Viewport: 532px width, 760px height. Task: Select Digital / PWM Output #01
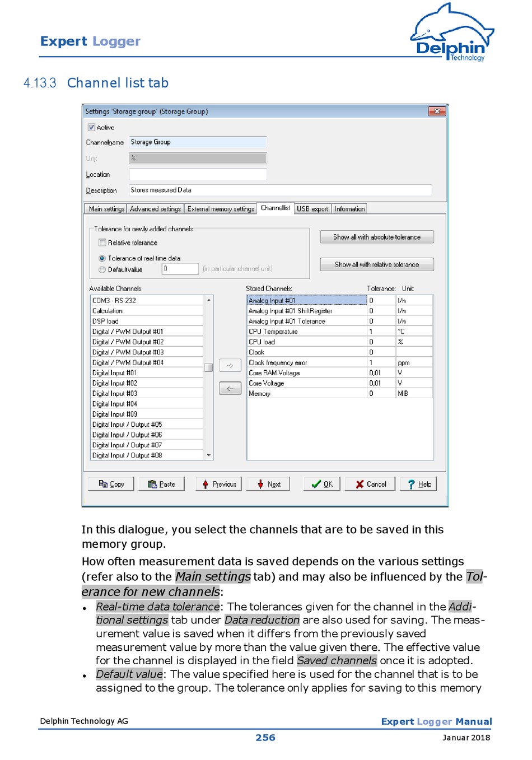(x=147, y=332)
